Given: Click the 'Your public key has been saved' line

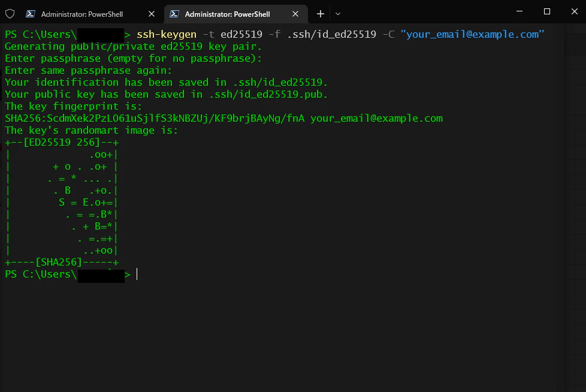Looking at the screenshot, I should [x=166, y=95].
